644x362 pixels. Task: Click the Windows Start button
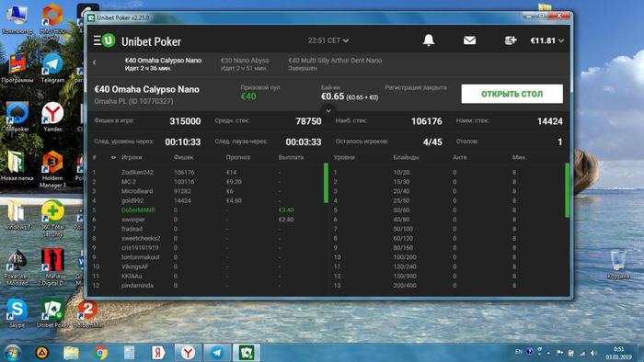point(12,353)
